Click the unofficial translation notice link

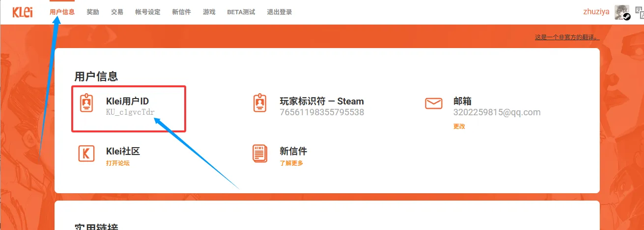point(567,37)
